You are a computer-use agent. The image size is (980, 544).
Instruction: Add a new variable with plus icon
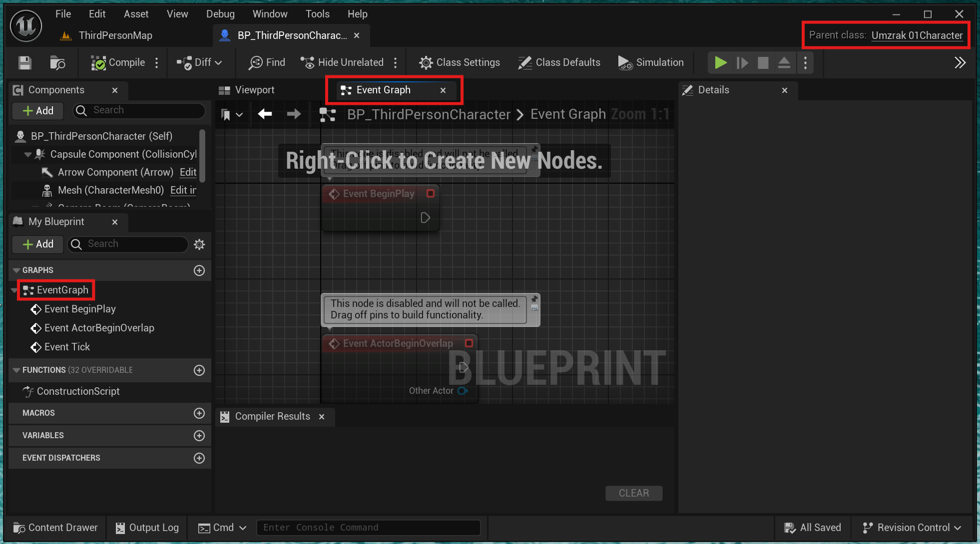pyautogui.click(x=199, y=436)
